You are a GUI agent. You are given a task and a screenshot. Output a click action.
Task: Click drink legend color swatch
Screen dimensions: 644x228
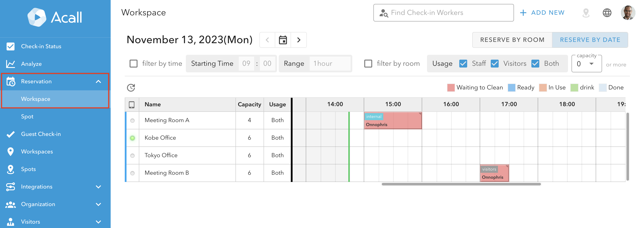click(574, 88)
